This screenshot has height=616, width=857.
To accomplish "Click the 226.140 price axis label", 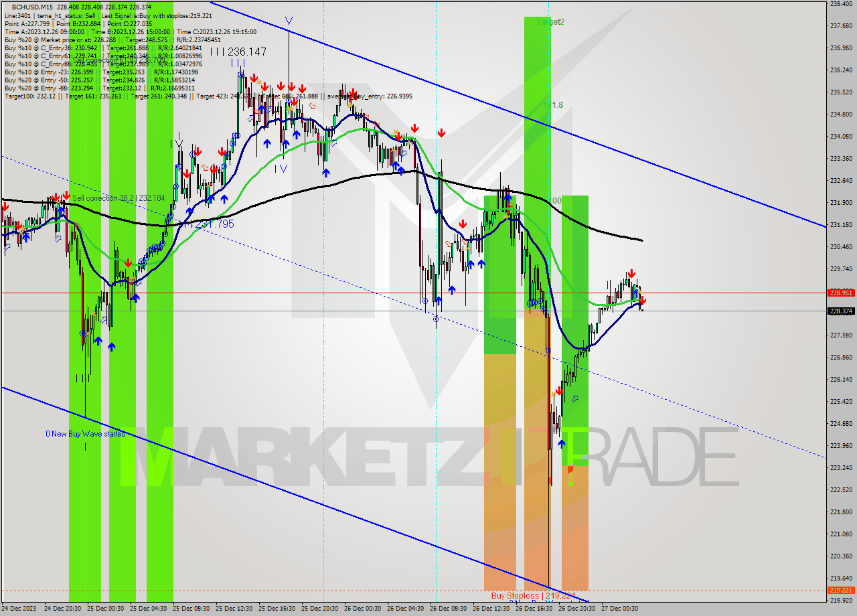I will [840, 379].
